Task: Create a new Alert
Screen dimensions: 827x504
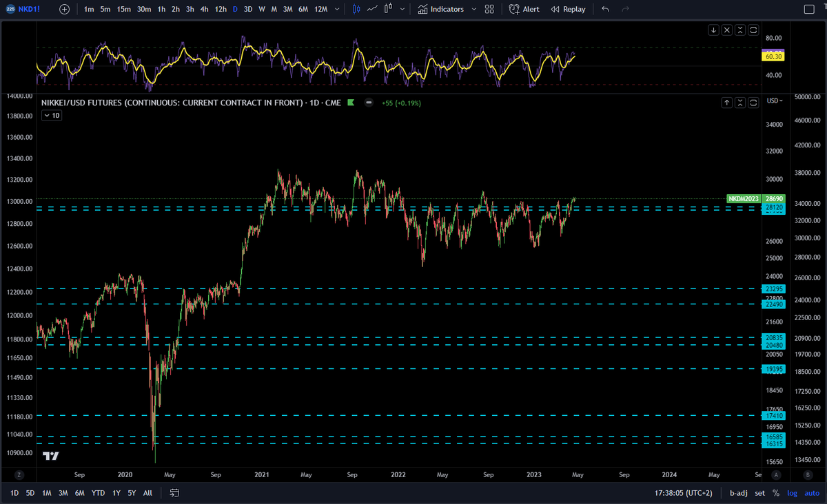Action: pos(524,9)
